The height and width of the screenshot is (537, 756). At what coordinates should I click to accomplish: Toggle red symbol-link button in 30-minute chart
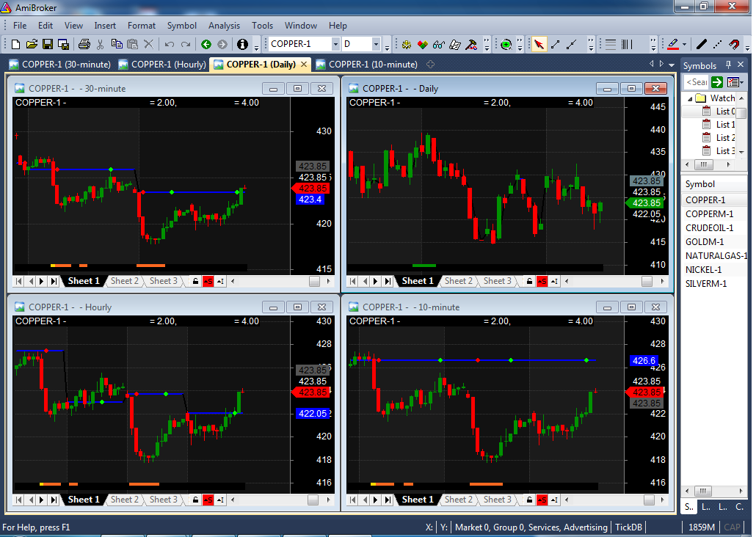[x=208, y=281]
